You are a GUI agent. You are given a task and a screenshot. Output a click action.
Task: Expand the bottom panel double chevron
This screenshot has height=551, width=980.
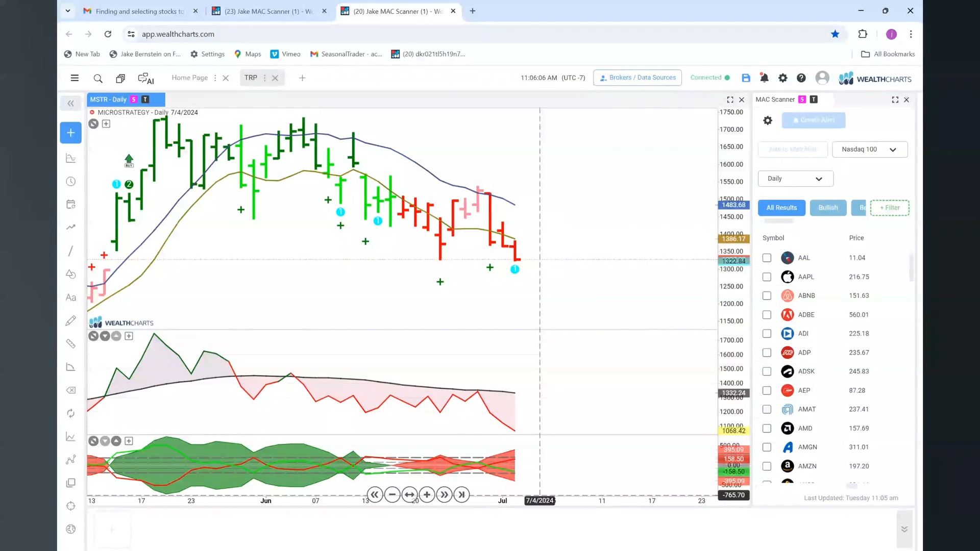[x=904, y=529]
